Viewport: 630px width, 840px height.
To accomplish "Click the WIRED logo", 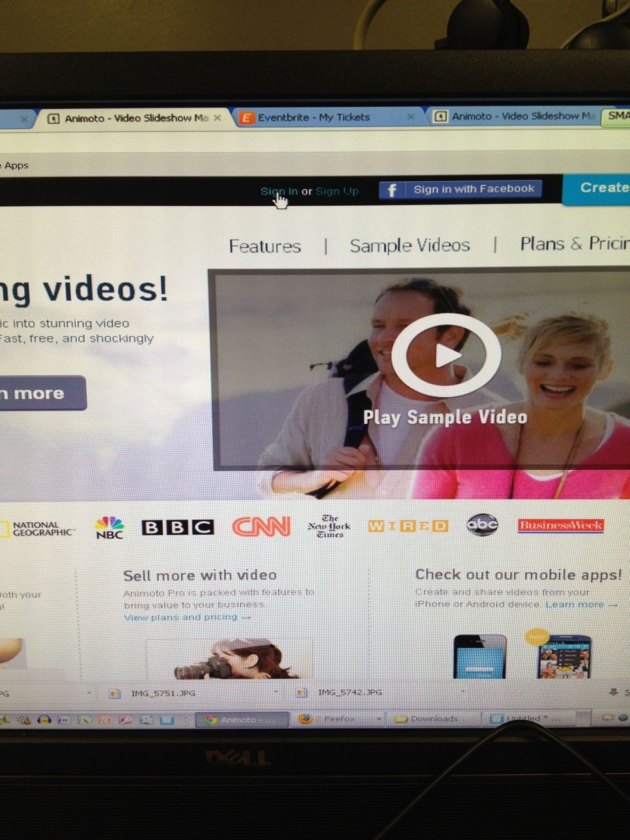I will pos(408,526).
